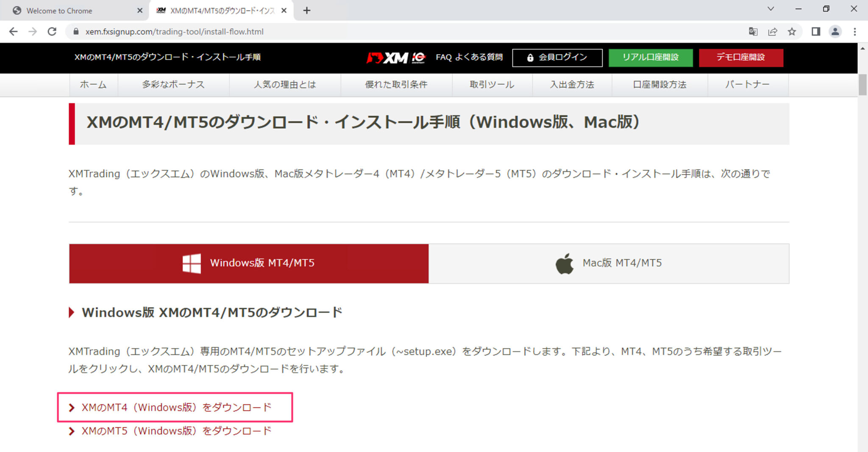This screenshot has width=868, height=452.
Task: Open 取引ツール menu item
Action: pyautogui.click(x=492, y=85)
